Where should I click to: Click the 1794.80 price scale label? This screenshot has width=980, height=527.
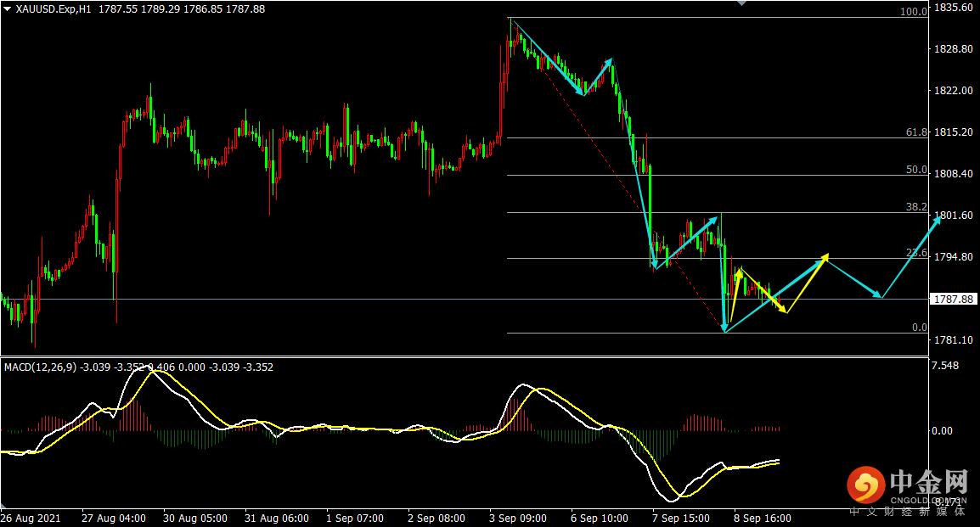[x=953, y=256]
